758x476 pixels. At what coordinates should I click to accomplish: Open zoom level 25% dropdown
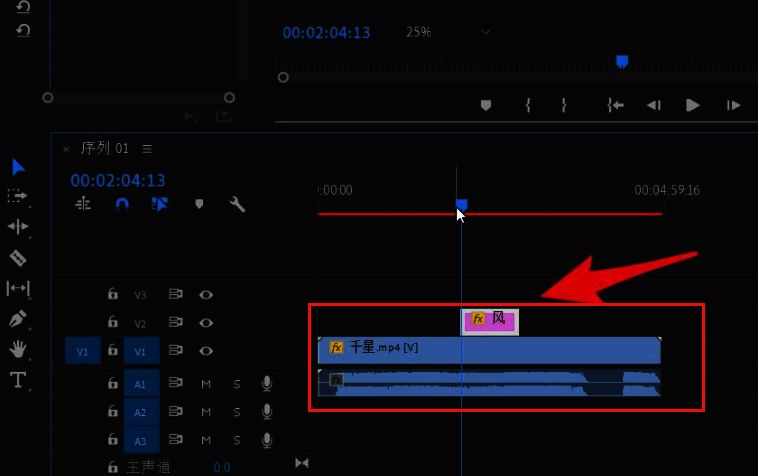[x=447, y=32]
